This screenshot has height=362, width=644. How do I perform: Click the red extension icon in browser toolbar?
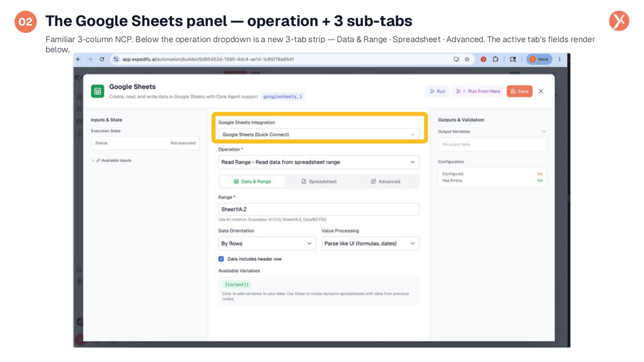[483, 59]
